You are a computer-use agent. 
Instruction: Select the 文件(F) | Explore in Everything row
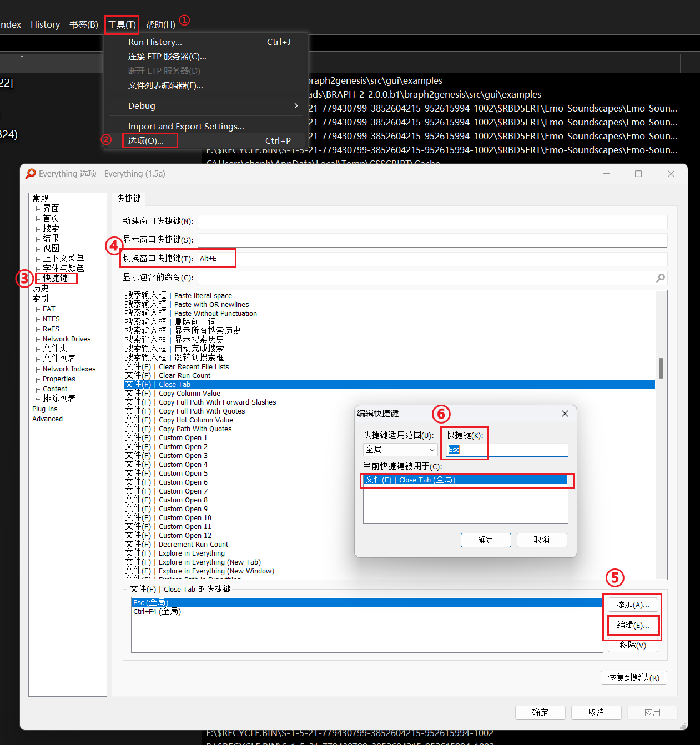(x=389, y=553)
